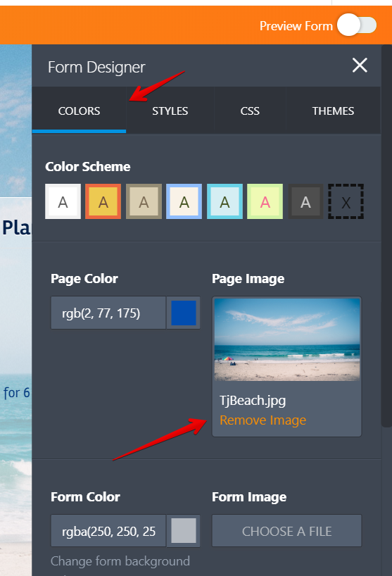Click the Page Image label

coord(248,278)
